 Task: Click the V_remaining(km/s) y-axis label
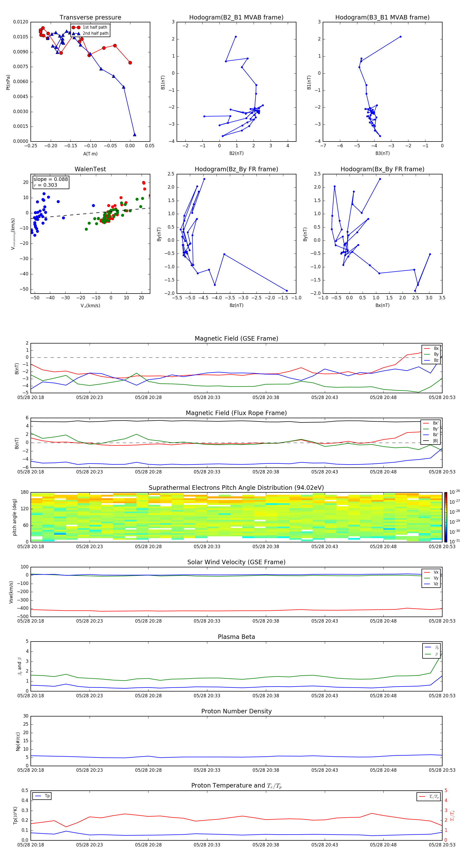[13, 234]
